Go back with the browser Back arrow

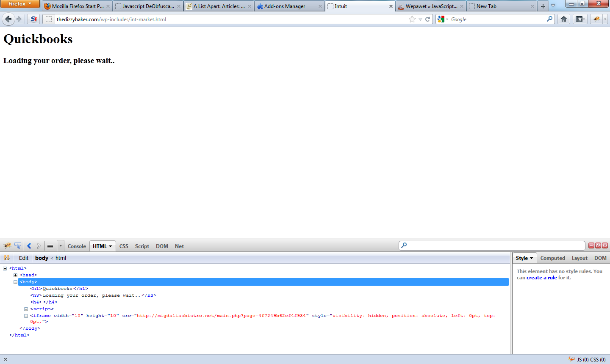tap(8, 19)
